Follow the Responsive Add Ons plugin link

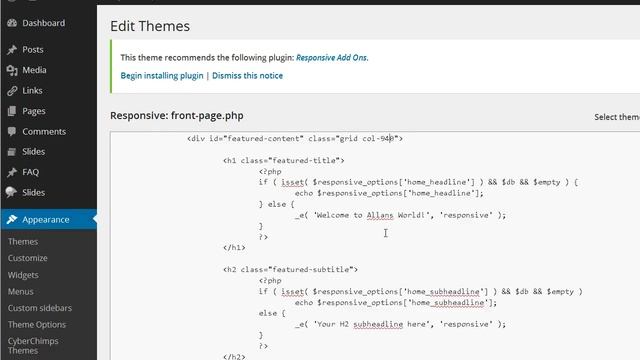click(x=331, y=58)
